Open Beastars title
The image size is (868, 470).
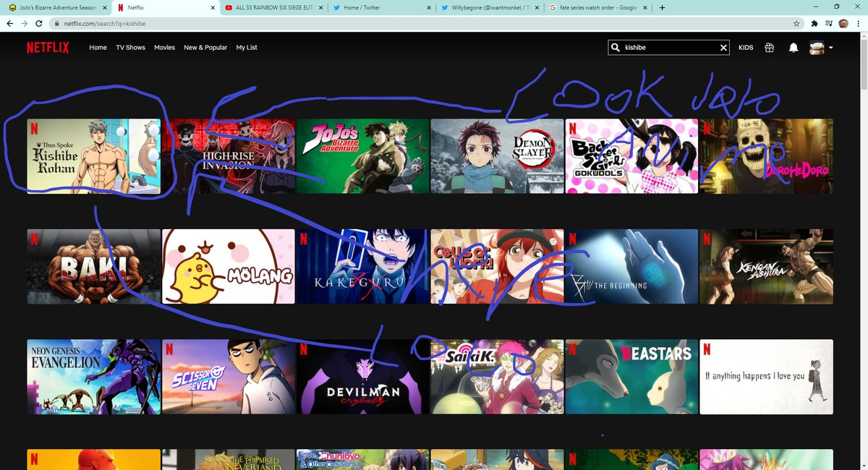pyautogui.click(x=632, y=377)
